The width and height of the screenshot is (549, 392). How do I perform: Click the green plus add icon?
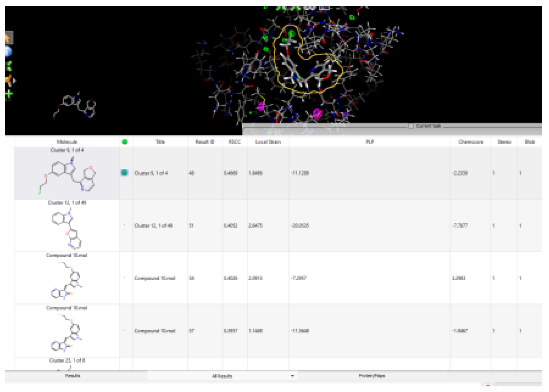coord(8,94)
